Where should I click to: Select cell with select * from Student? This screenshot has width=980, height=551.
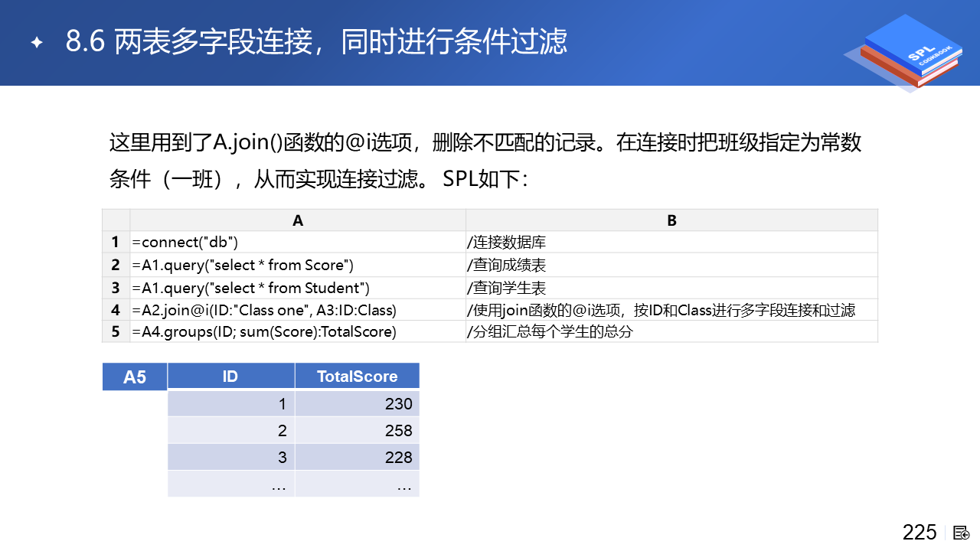(298, 288)
